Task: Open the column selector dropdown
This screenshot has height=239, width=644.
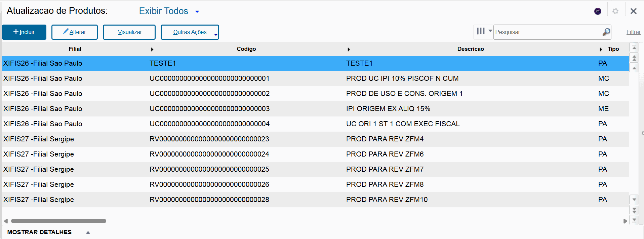Action: (484, 31)
